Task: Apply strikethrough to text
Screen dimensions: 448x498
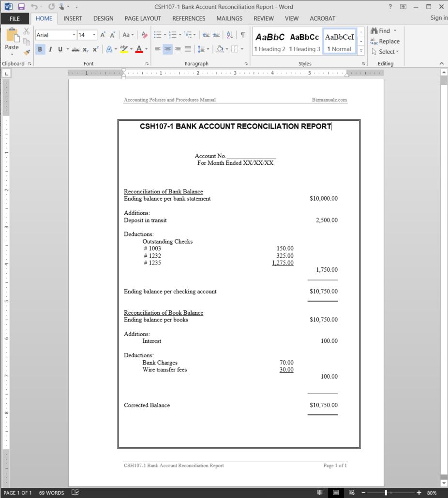Action: pos(75,49)
